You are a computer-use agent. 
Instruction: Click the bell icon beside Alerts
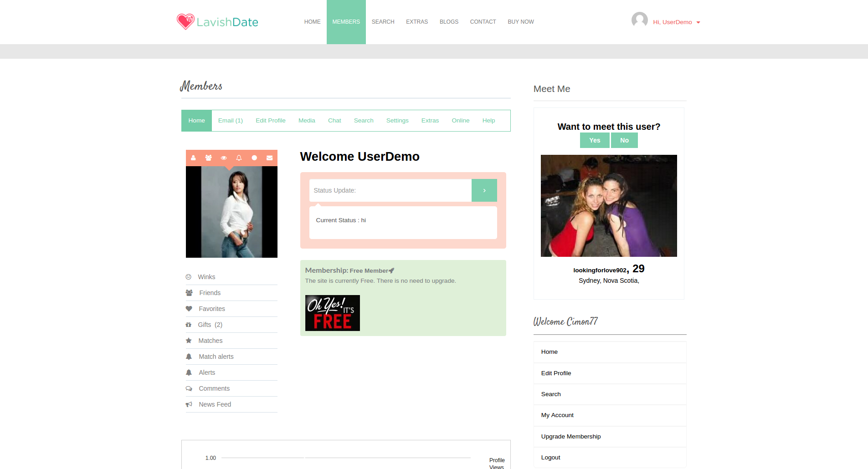coord(189,372)
